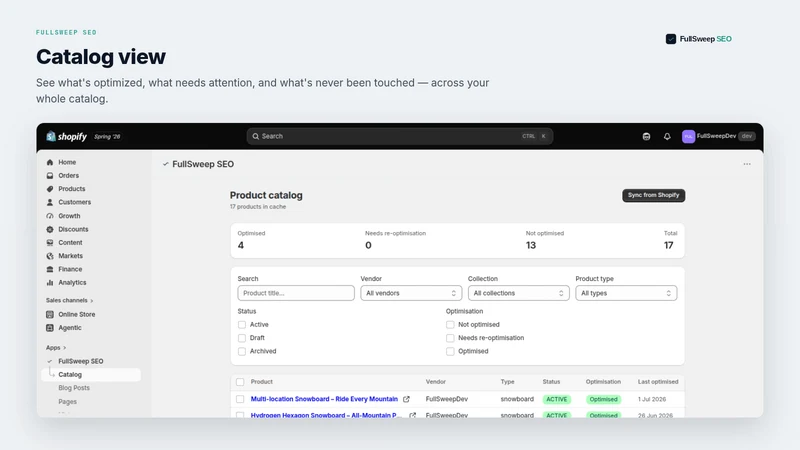The image size is (800, 450).
Task: Click the Finance bank icon
Action: point(49,269)
